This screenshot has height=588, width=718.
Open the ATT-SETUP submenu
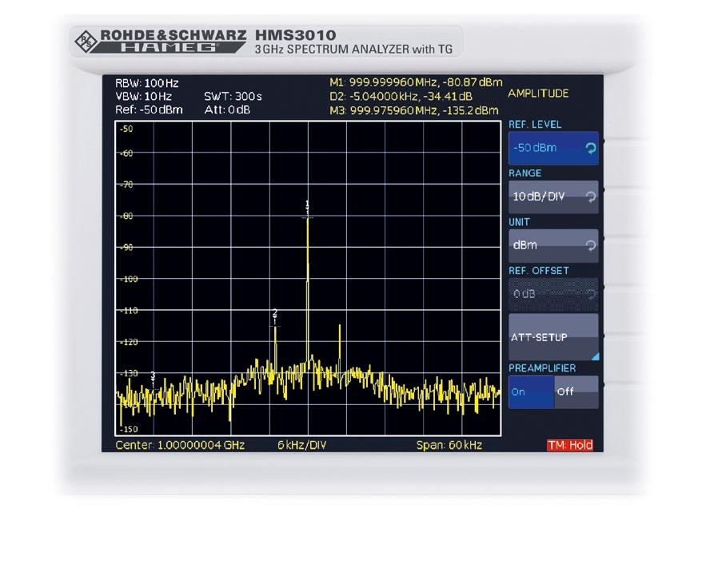[553, 337]
